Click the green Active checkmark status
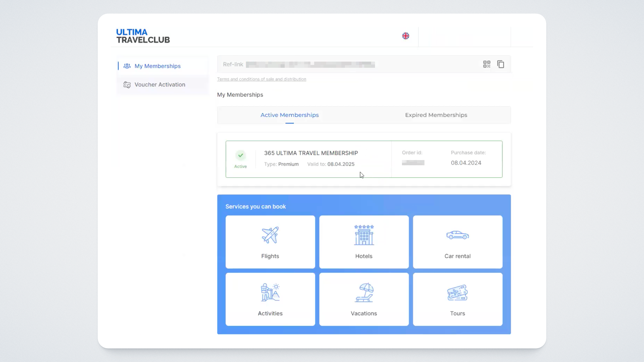 point(241,155)
